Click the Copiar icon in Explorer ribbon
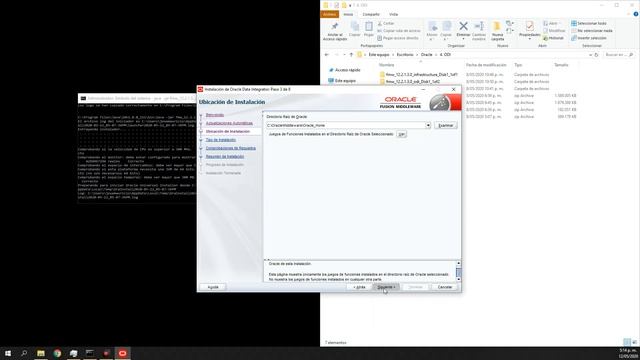Image resolution: width=640 pixels, height=360 pixels. coord(355,27)
